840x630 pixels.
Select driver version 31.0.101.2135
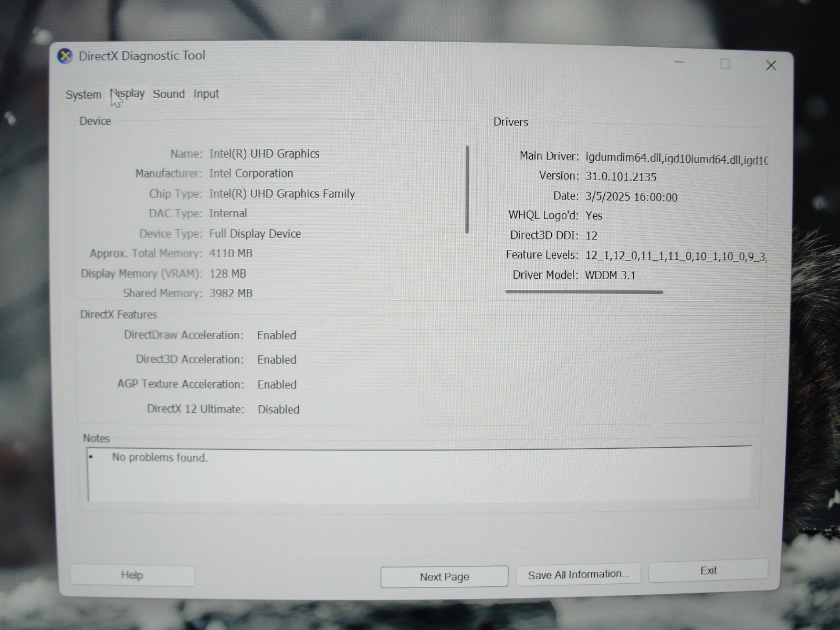(x=621, y=177)
